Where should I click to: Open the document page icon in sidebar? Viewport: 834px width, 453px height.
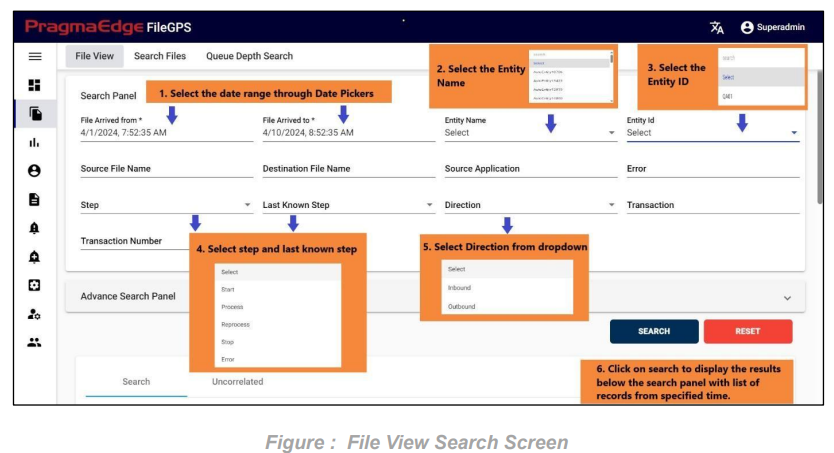(35, 199)
